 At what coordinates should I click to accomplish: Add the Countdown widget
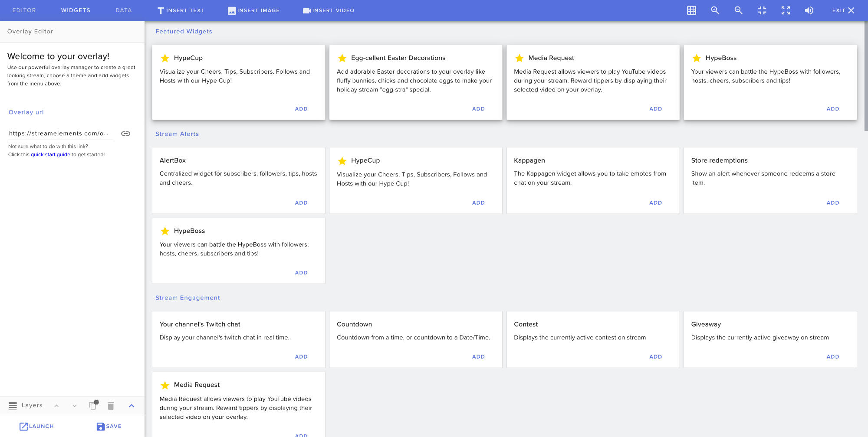(478, 356)
